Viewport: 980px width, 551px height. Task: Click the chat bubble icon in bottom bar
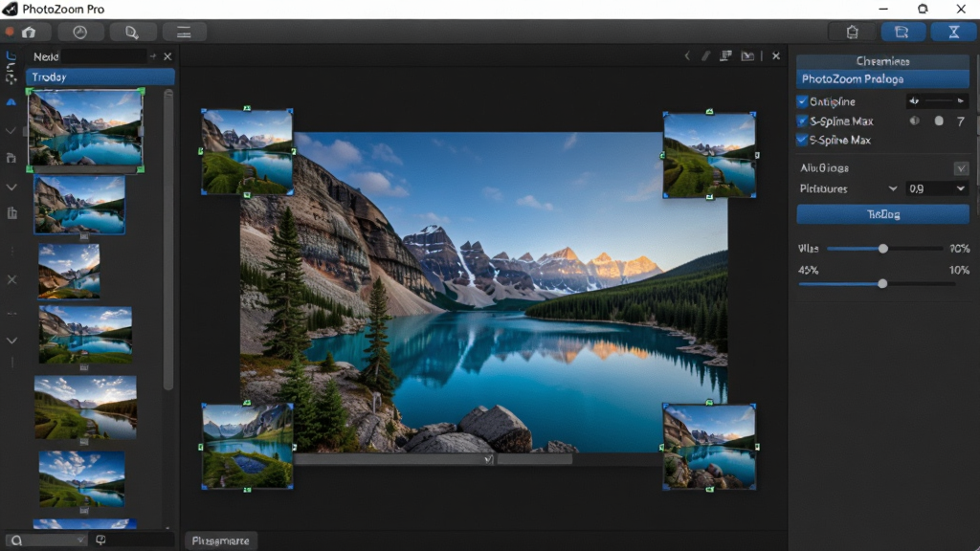pos(100,540)
